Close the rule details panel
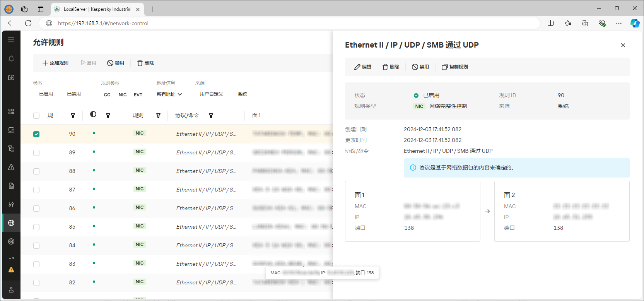 pos(623,45)
